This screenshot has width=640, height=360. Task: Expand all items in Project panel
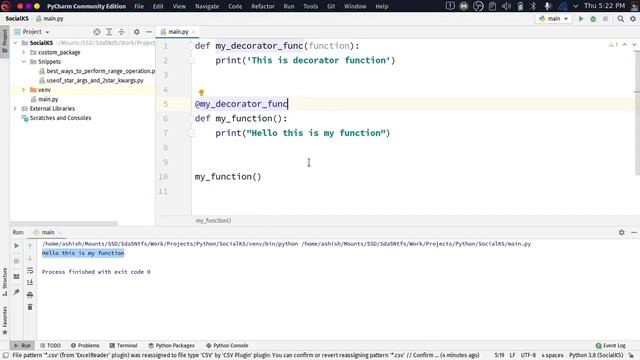tap(109, 32)
